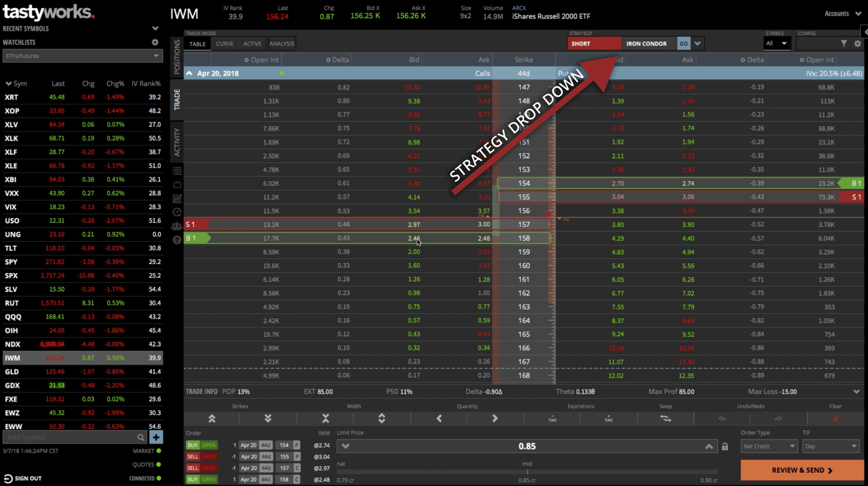868x486 pixels.
Task: Select SPY in the watchlist
Action: (x=83, y=262)
